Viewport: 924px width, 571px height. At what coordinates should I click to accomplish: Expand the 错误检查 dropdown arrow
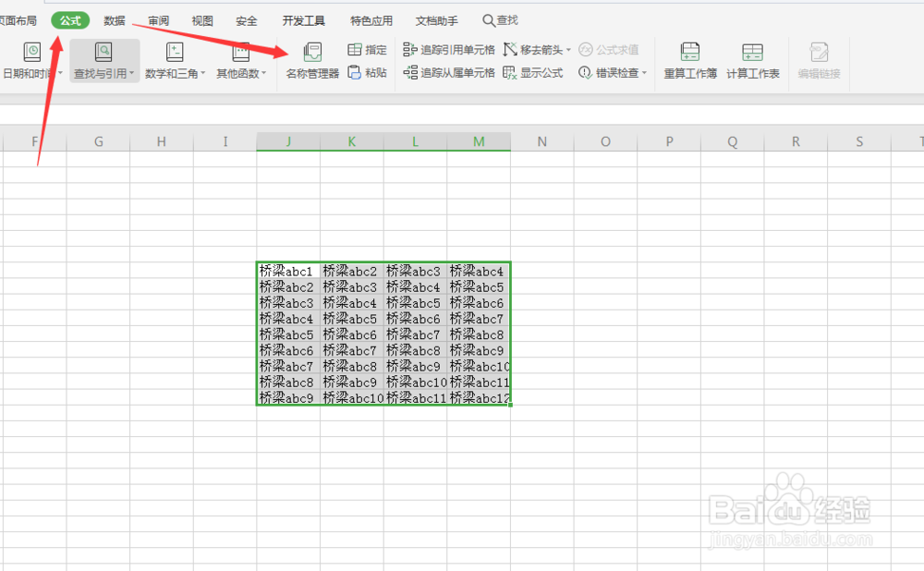pos(644,72)
